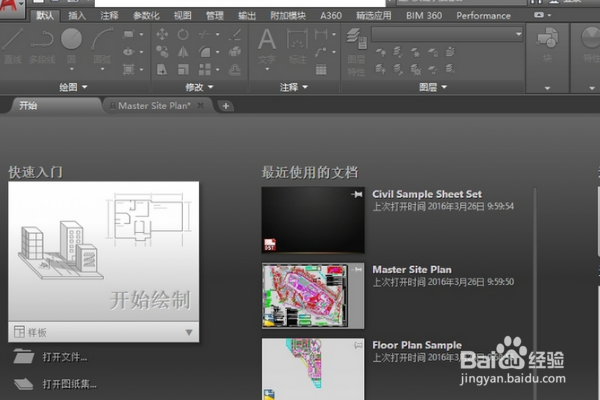Pin the Floor Plan Sample document

[357, 345]
